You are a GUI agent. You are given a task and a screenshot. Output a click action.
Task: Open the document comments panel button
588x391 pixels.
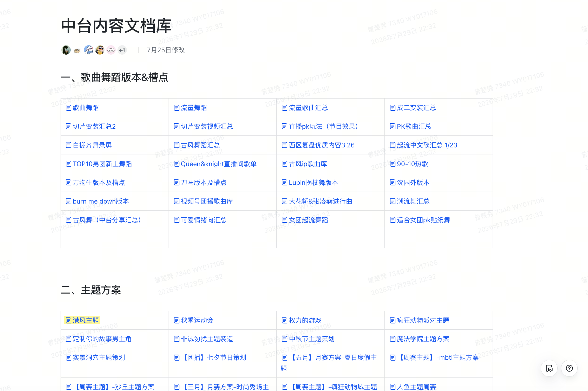[x=549, y=368]
